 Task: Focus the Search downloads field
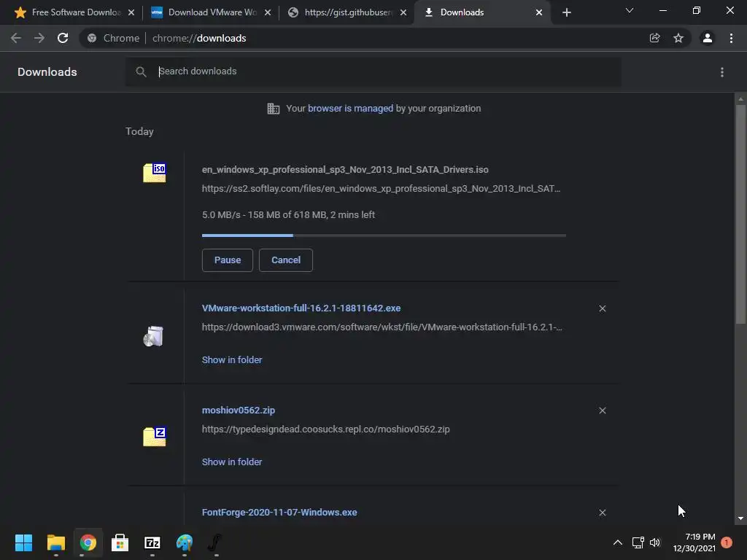(x=373, y=72)
